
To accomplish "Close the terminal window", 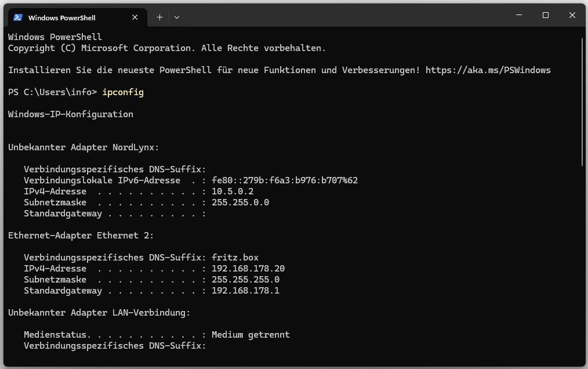I will [572, 16].
